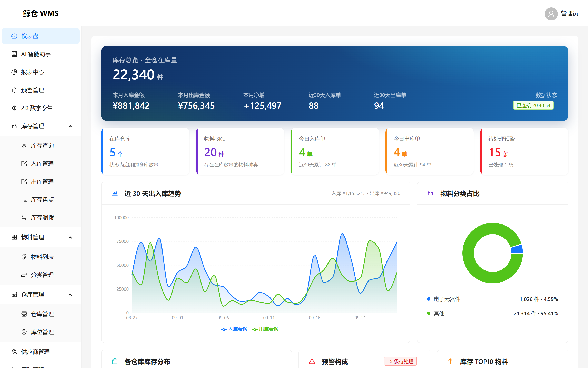Click the 09-11 x-axis date label
Image resolution: width=588 pixels, height=368 pixels.
coord(269,318)
